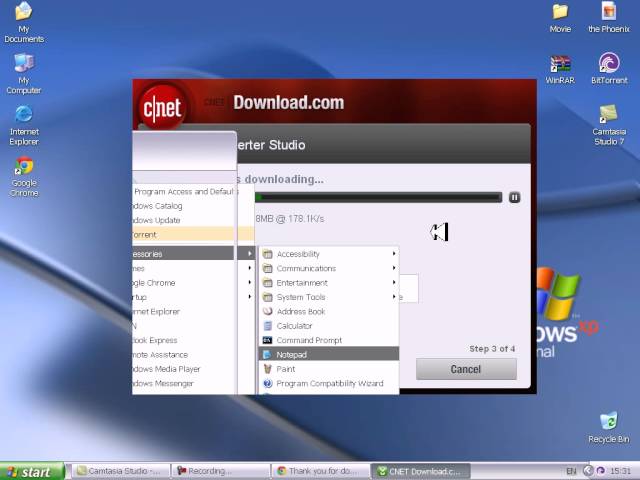Select Outlook Express in programs menu
640x480 pixels.
click(193, 340)
